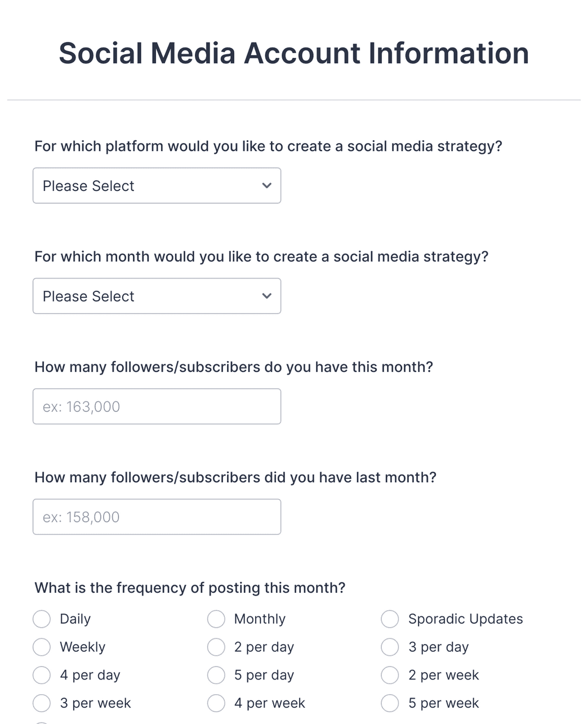Choose the 4 per day radio button
Image resolution: width=588 pixels, height=724 pixels.
(42, 675)
